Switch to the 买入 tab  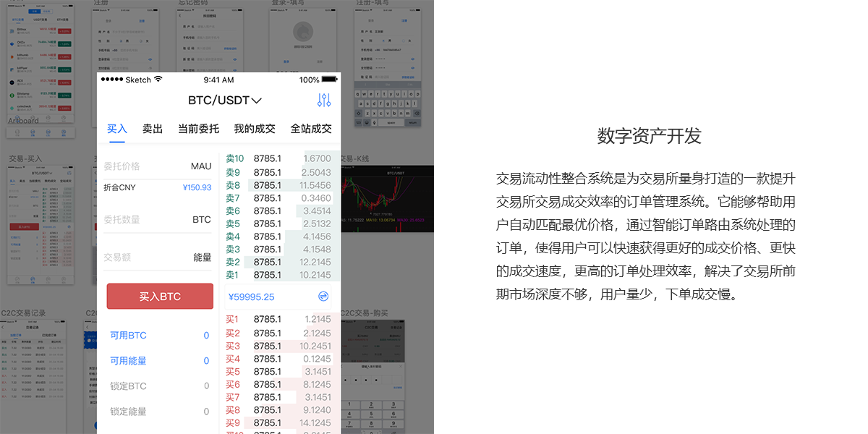116,129
